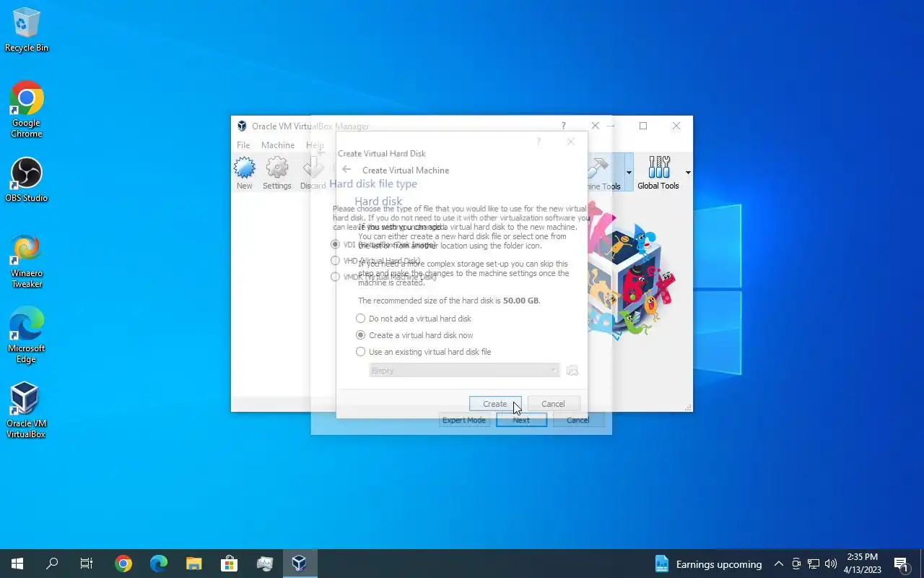Click Cancel next to the Create button
Image resolution: width=924 pixels, height=578 pixels.
[x=553, y=404]
